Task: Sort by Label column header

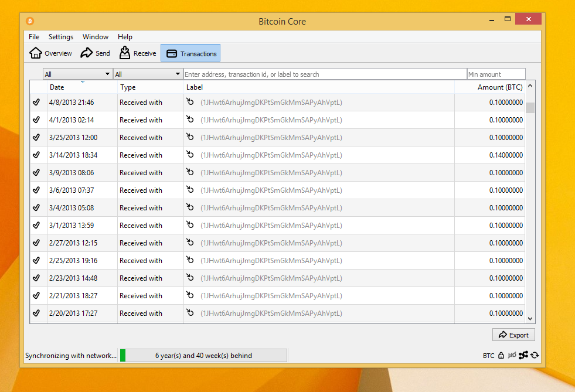Action: pyautogui.click(x=319, y=87)
